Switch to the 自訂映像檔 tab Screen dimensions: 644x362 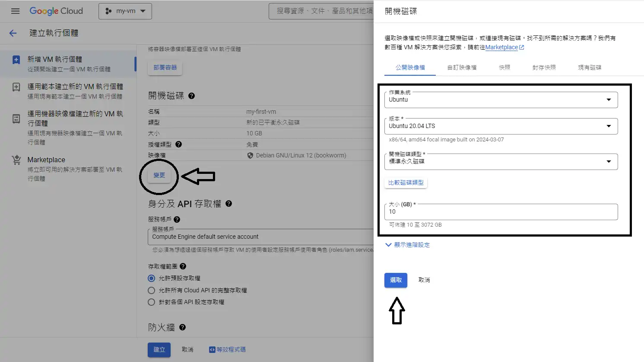462,67
